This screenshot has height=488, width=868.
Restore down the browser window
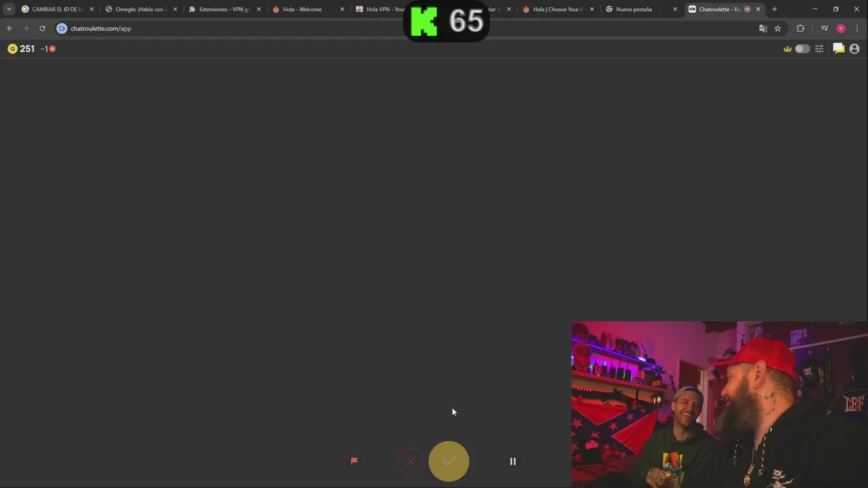point(836,9)
